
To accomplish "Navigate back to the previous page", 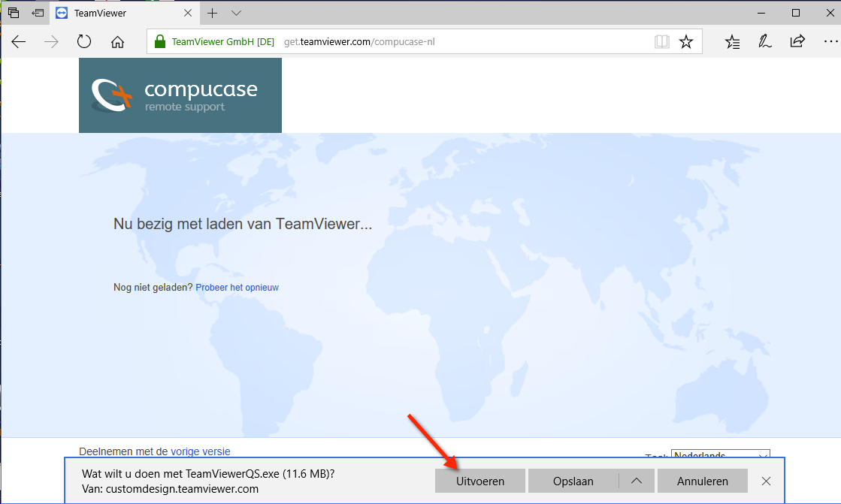I will click(x=18, y=42).
